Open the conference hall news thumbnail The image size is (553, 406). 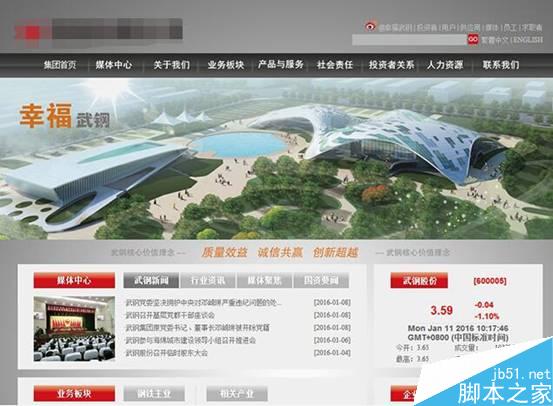[74, 329]
